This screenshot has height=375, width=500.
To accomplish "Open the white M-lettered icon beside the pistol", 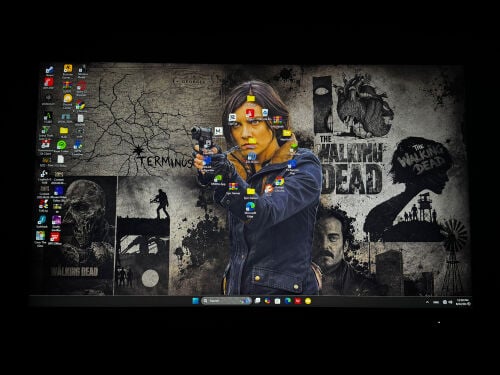I will tap(218, 131).
